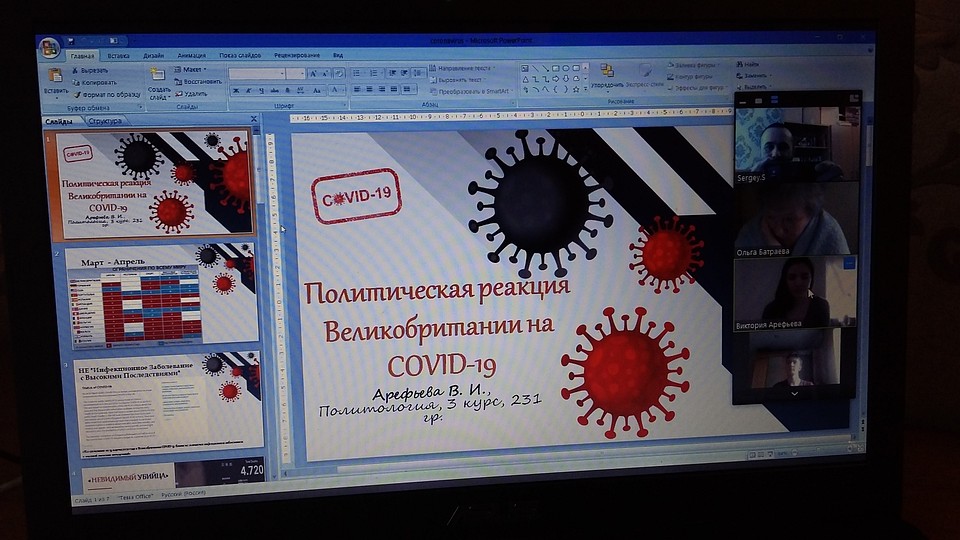Switch to the Структура outline pane tab
Viewport: 960px width, 540px height.
coord(105,121)
